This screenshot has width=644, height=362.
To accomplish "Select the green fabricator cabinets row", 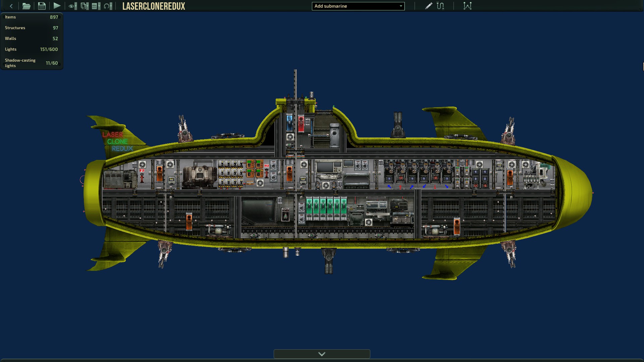I will [x=326, y=208].
